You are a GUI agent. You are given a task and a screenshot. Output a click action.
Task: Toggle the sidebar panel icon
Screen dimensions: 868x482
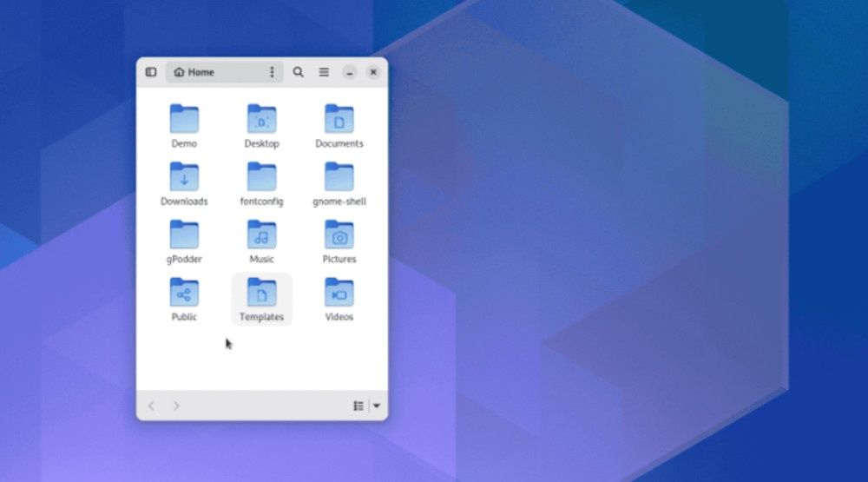[150, 72]
